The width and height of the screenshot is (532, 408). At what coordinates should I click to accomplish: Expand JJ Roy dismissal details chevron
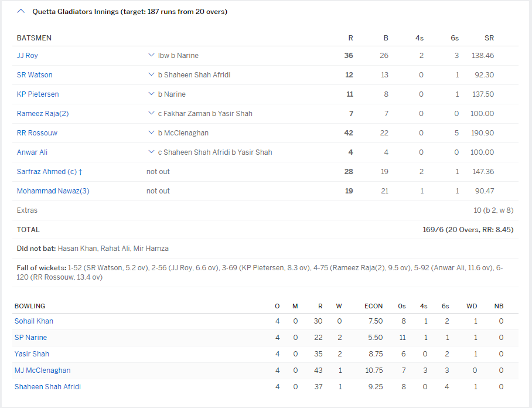[151, 56]
